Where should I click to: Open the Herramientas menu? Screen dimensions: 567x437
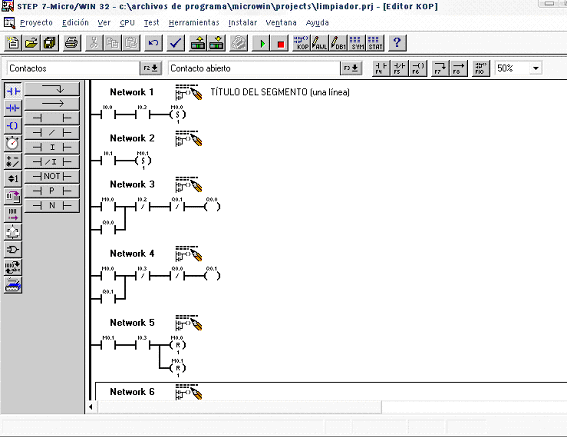(194, 23)
